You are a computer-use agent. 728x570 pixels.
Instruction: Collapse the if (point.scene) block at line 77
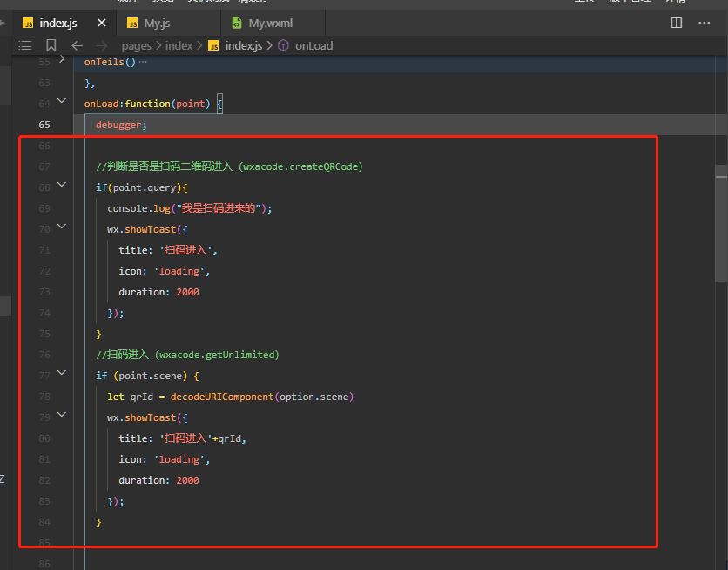point(62,372)
